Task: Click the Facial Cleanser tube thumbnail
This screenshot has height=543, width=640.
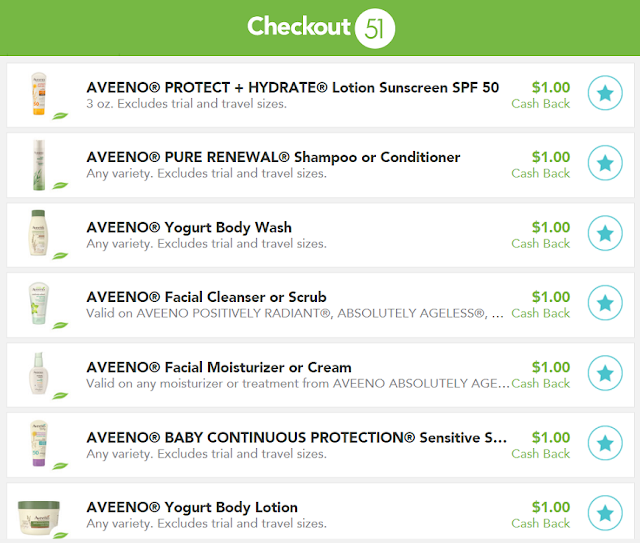Action: coord(39,303)
